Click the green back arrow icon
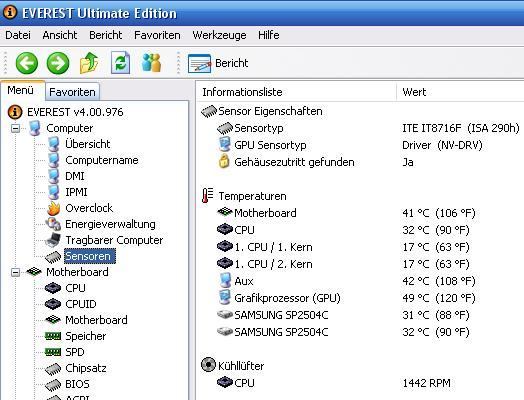This screenshot has height=400, width=524. (27, 63)
